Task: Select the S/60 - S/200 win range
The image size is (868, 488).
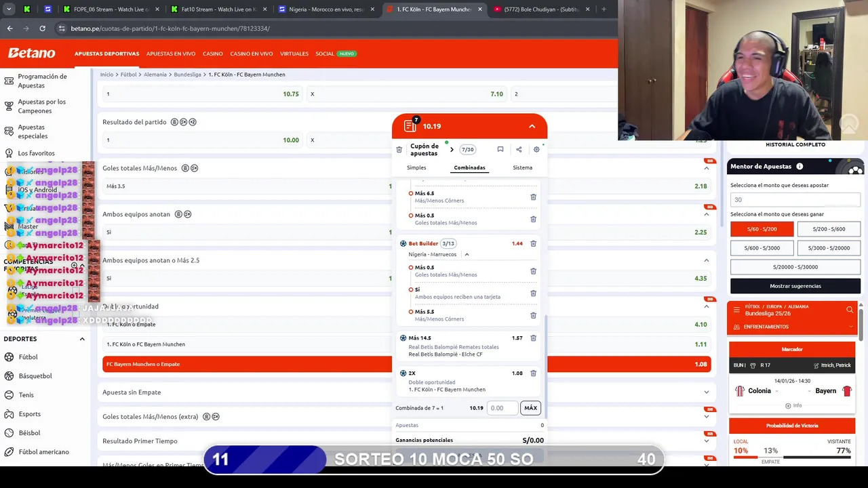Action: (762, 229)
